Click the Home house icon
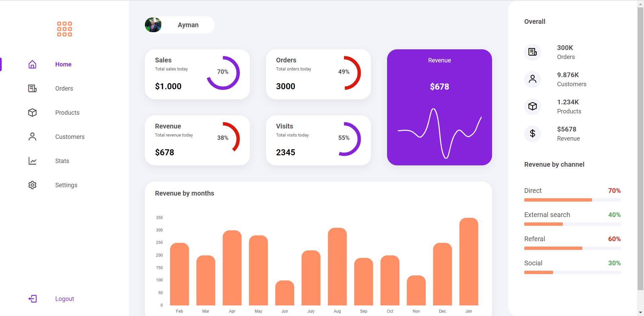The image size is (644, 316). [32, 64]
